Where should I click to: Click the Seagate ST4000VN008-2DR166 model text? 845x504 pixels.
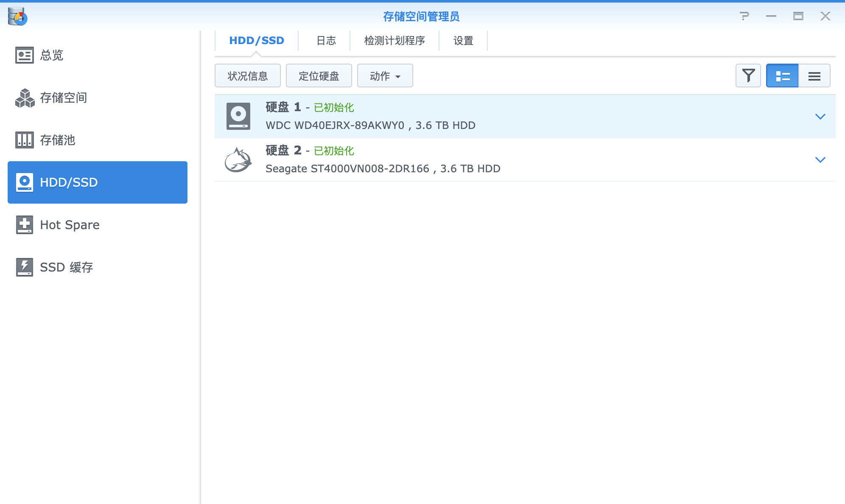tap(347, 168)
